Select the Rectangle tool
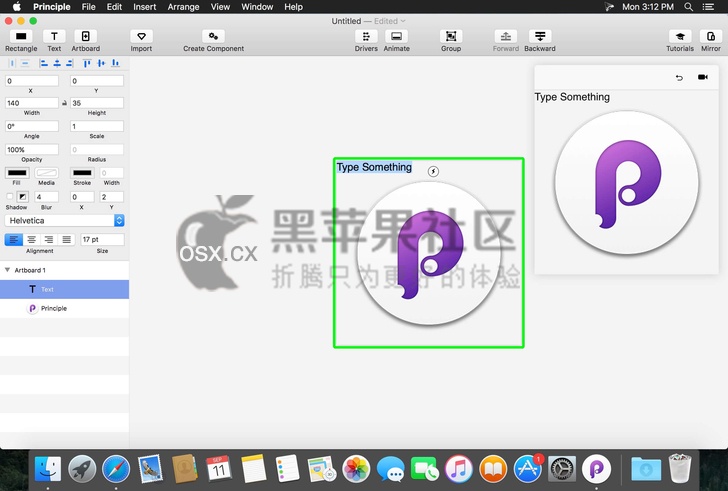The height and width of the screenshot is (491, 728). point(21,37)
